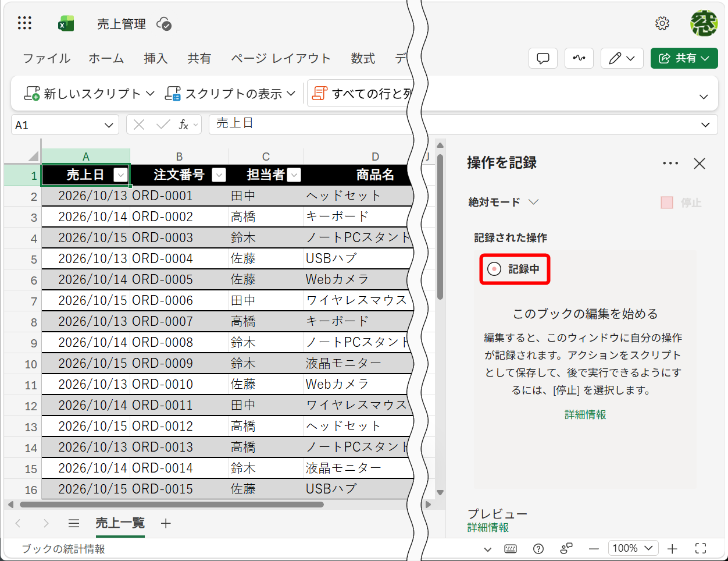The width and height of the screenshot is (728, 561).
Task: Open the settings gear icon
Action: tap(662, 23)
